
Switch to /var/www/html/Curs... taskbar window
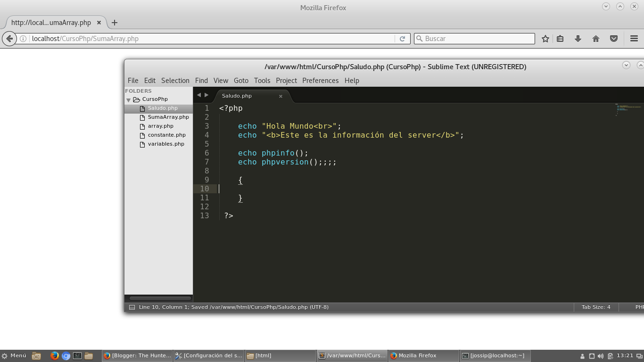point(352,356)
